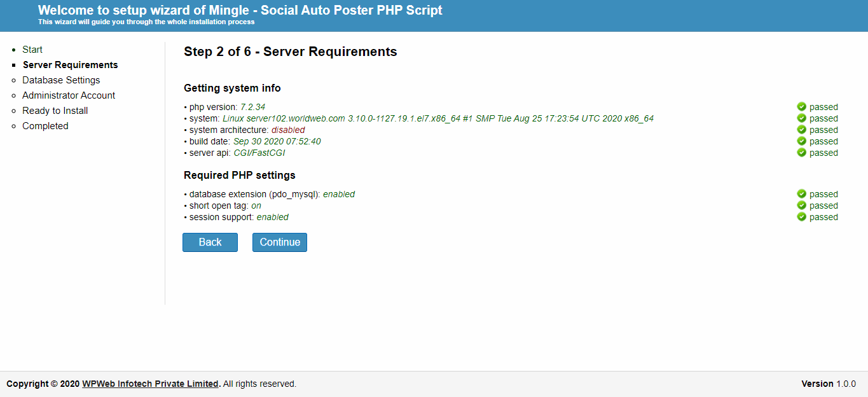Click the passed icon for system architecture

(x=802, y=130)
